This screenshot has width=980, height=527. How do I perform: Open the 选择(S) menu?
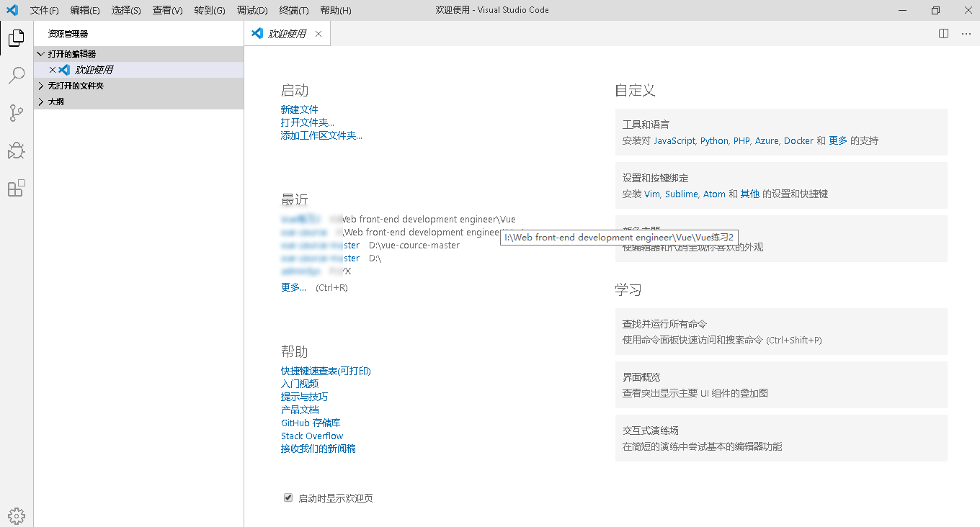(127, 10)
